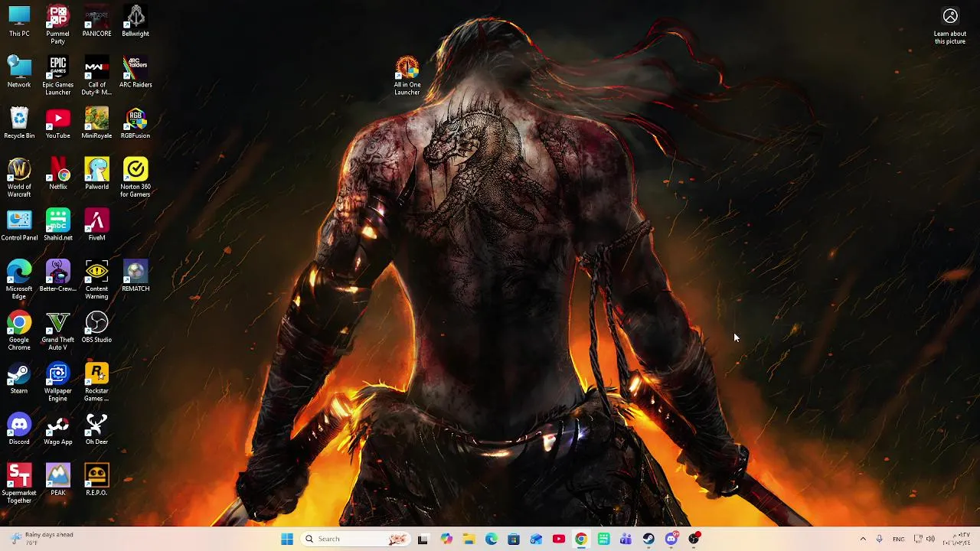Image resolution: width=980 pixels, height=551 pixels.
Task: Show hidden system tray icons
Action: pyautogui.click(x=863, y=540)
